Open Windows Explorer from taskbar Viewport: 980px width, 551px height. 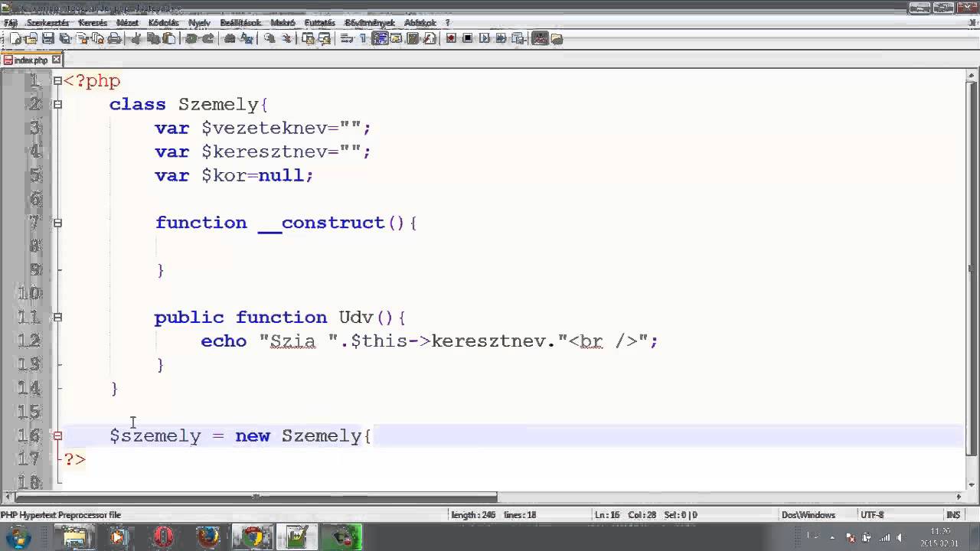point(74,537)
